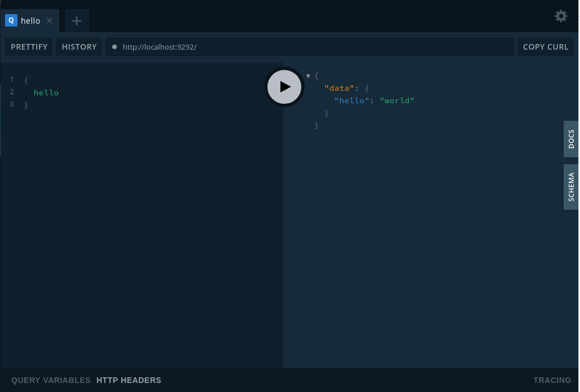The width and height of the screenshot is (580, 392).
Task: Close the hello tab
Action: 49,20
